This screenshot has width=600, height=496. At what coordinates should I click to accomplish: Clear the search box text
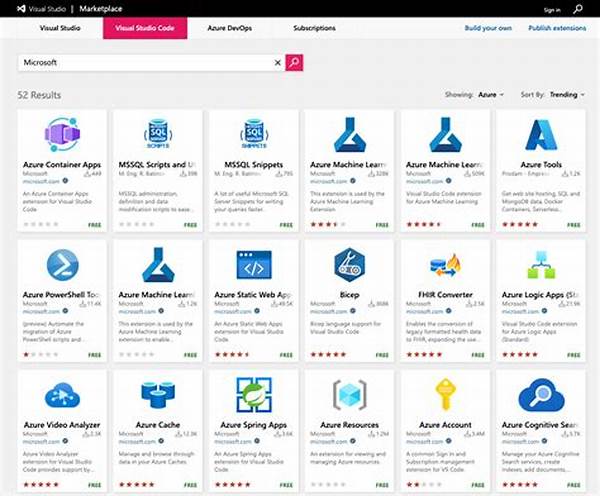(x=278, y=63)
